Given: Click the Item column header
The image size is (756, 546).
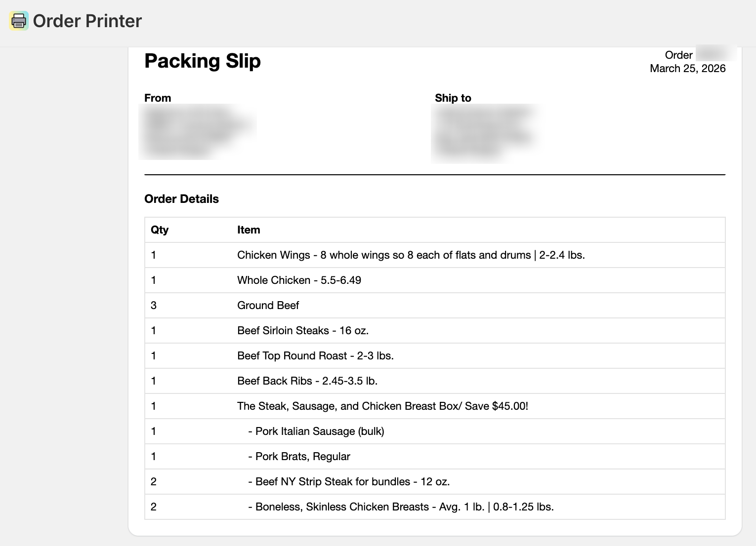Looking at the screenshot, I should coord(249,230).
